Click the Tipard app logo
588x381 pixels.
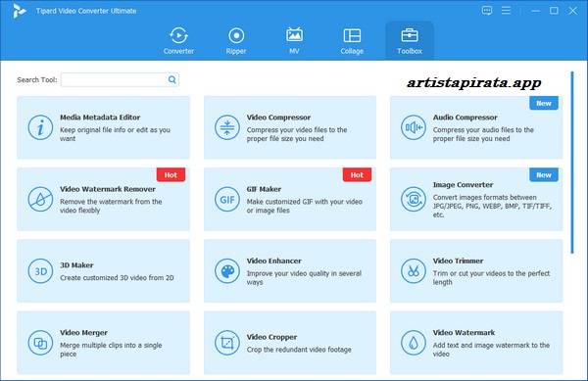tap(19, 11)
